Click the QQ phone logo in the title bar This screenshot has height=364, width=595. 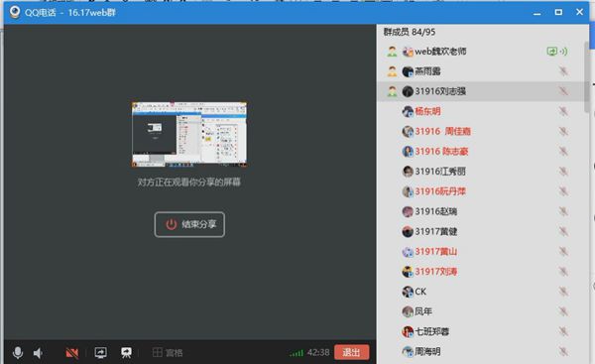[15, 12]
